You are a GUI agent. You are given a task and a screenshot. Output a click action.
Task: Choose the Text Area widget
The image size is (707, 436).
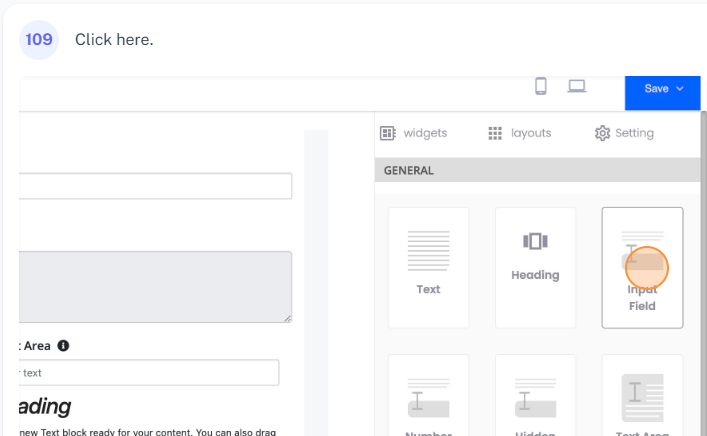pos(642,400)
